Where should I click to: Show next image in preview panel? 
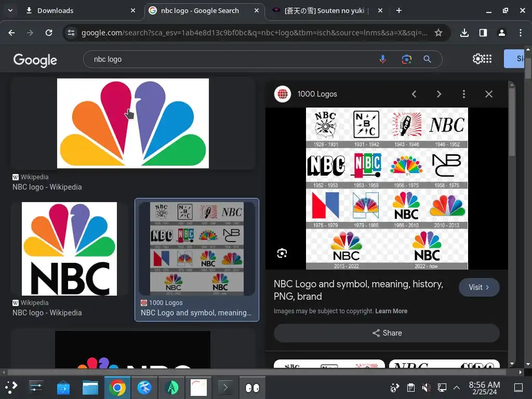click(439, 94)
